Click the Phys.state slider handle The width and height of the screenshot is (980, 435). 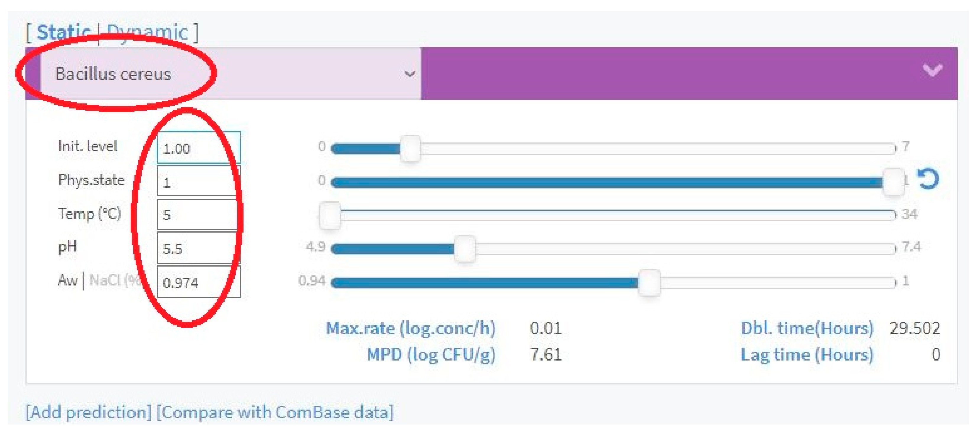coord(893,182)
